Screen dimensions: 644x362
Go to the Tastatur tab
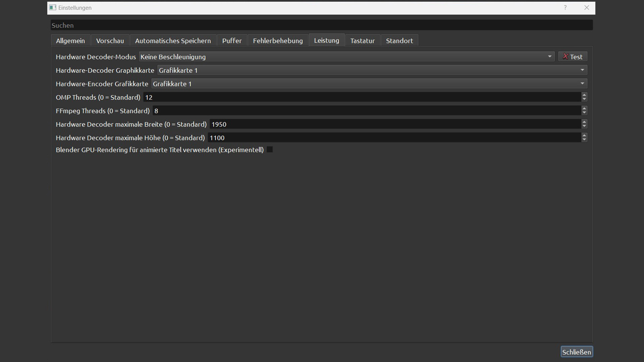pyautogui.click(x=362, y=41)
